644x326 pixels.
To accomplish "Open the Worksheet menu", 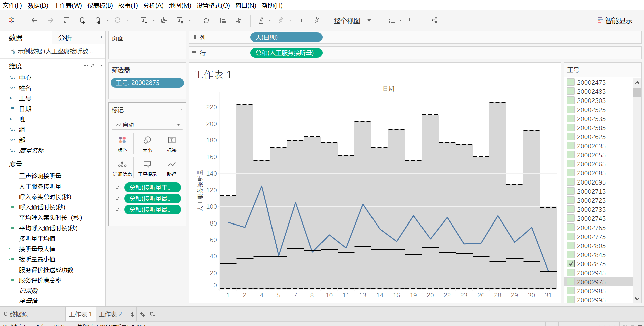I will [x=67, y=5].
